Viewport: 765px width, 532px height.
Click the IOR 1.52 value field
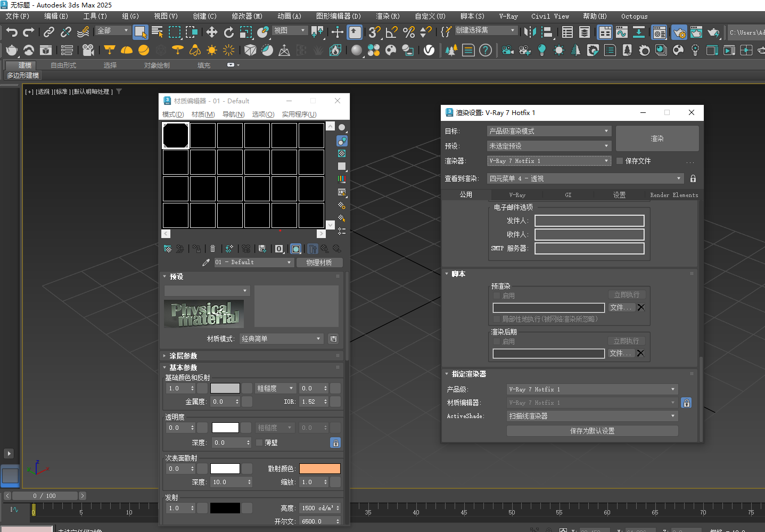311,402
